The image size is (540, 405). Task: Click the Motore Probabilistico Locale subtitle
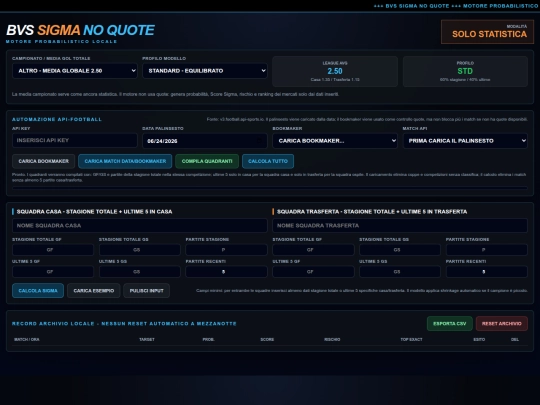point(62,42)
